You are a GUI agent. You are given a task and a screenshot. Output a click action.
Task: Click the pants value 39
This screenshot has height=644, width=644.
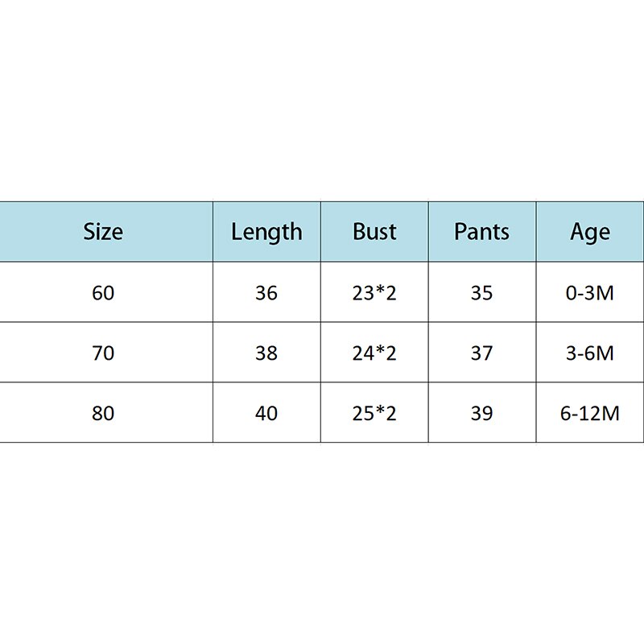coord(481,413)
